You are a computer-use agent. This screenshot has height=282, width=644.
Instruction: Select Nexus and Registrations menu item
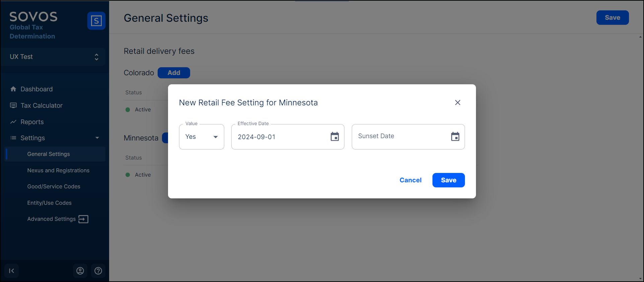point(58,170)
